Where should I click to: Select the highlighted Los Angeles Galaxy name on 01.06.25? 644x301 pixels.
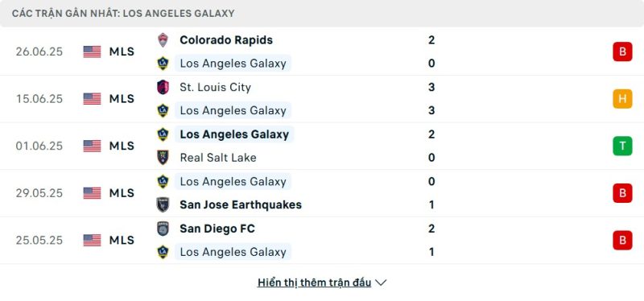coord(234,134)
